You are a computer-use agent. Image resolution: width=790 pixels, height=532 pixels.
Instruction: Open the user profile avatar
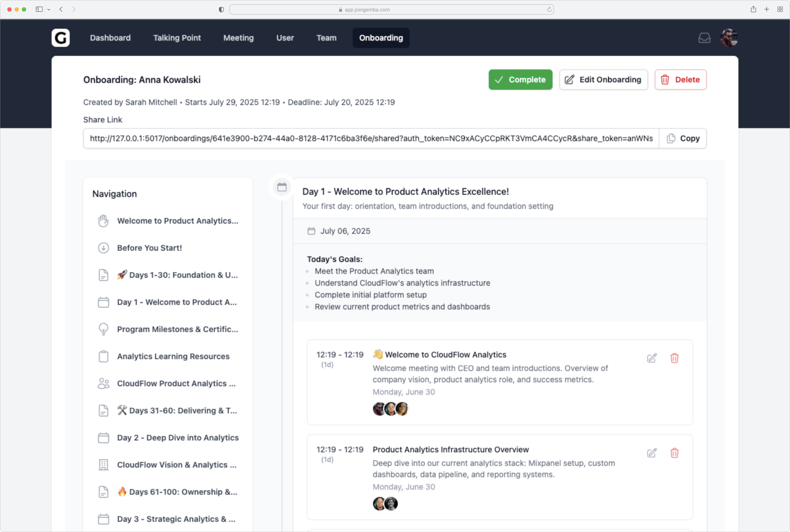[729, 38]
